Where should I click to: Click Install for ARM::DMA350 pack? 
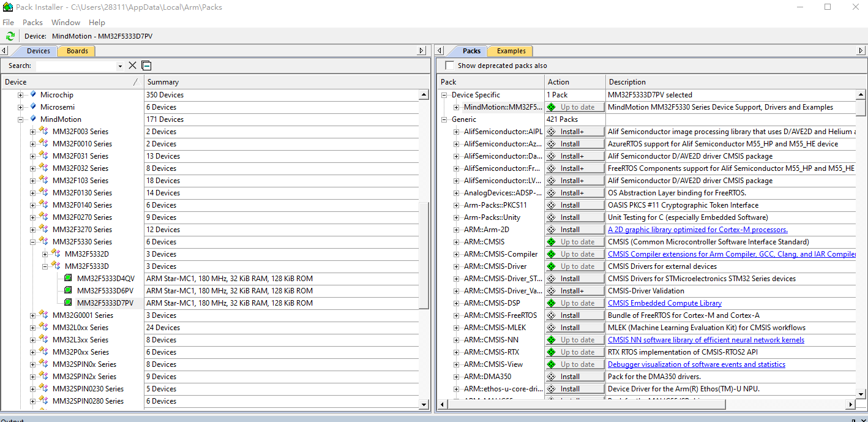pos(575,377)
